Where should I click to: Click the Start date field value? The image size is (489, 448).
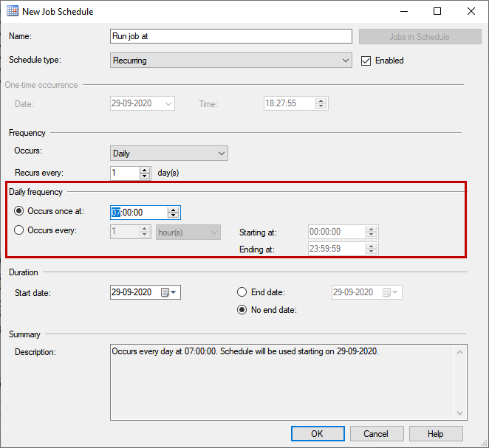(131, 292)
